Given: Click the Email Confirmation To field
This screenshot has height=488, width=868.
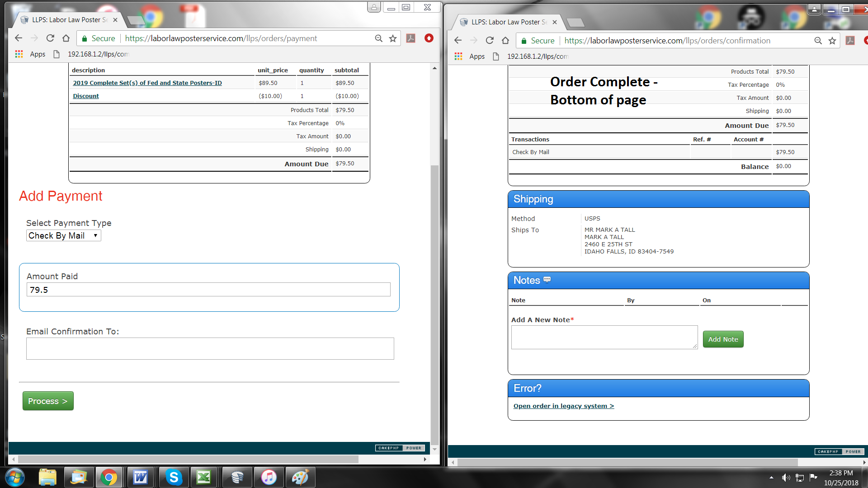Looking at the screenshot, I should tap(210, 348).
